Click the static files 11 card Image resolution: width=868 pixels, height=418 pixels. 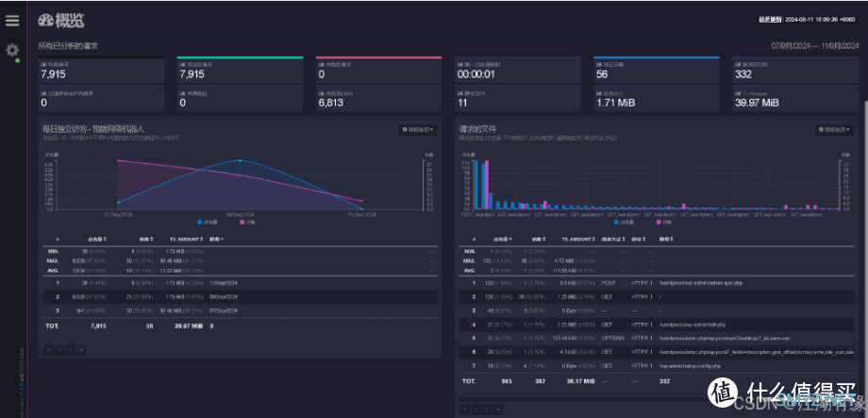(518, 98)
